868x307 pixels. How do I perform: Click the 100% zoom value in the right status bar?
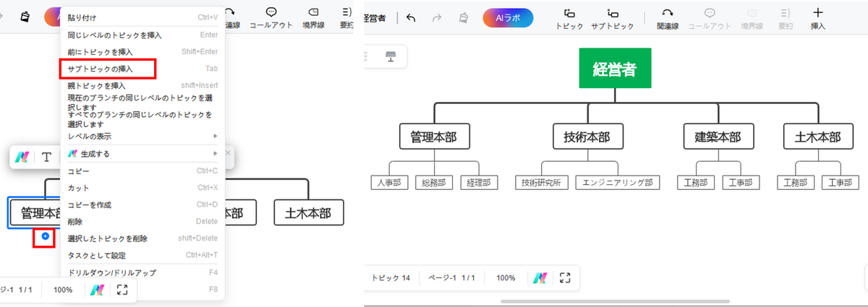tap(506, 278)
